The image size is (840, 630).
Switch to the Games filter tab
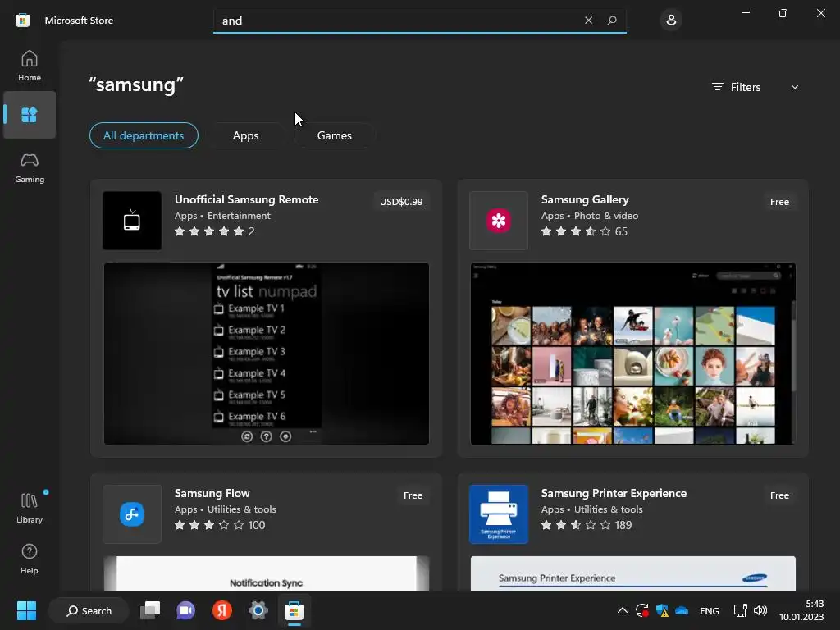pos(335,135)
